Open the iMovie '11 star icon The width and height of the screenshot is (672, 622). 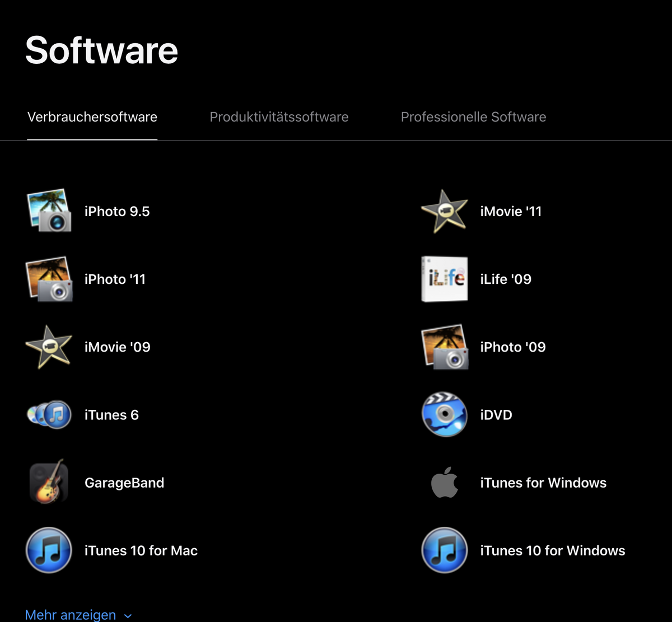(x=444, y=211)
